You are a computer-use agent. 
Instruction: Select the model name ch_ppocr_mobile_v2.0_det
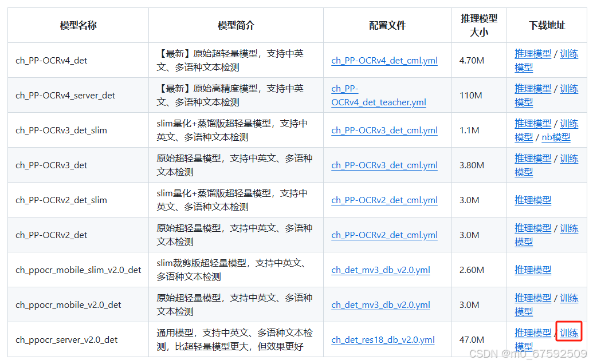click(x=68, y=304)
